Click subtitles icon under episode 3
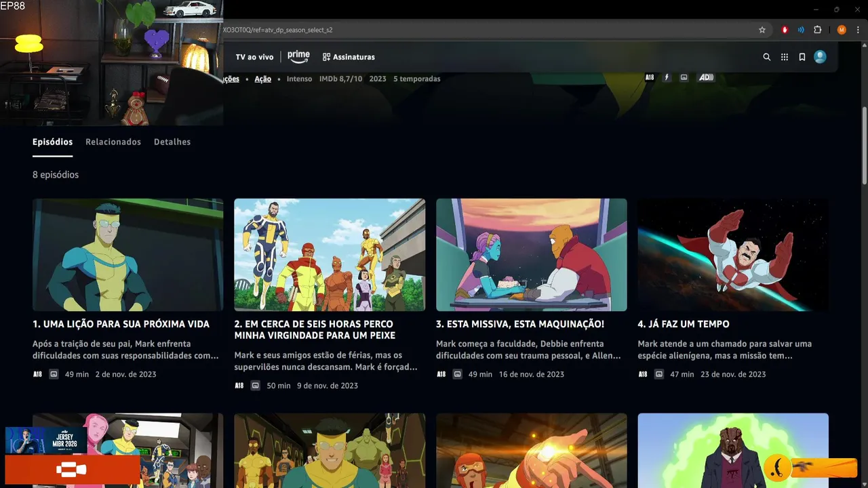The width and height of the screenshot is (868, 488). click(x=458, y=374)
